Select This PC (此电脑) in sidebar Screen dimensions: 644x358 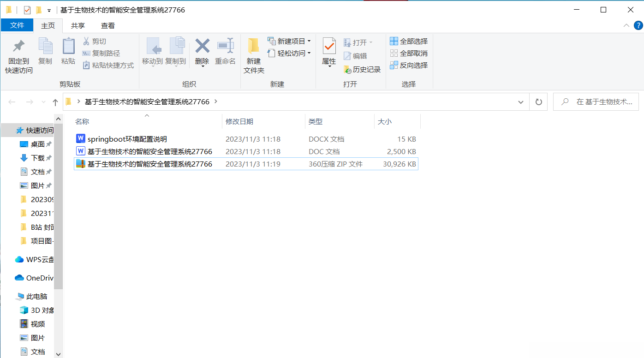pos(31,296)
